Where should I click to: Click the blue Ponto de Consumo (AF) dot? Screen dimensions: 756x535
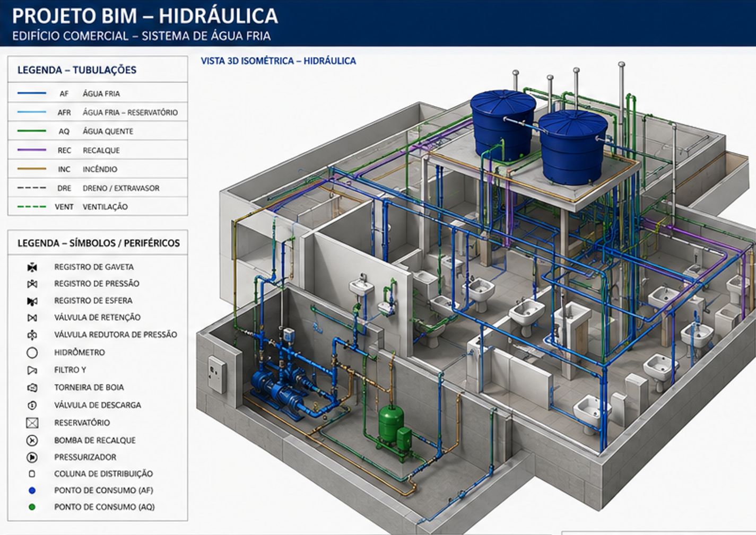(32, 490)
